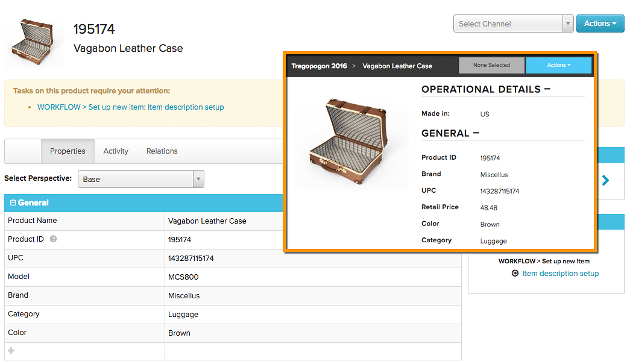Click the Brand value Miscellus in the table
The width and height of the screenshot is (630, 364).
184,296
